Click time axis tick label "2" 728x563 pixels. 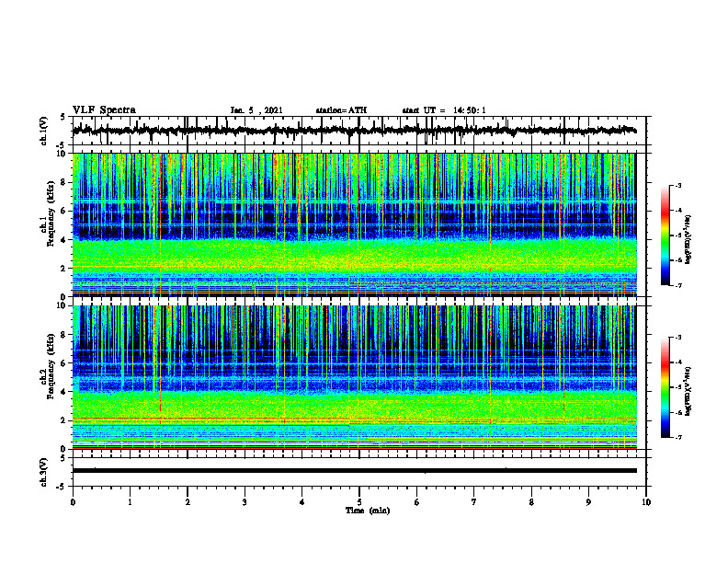coord(188,502)
